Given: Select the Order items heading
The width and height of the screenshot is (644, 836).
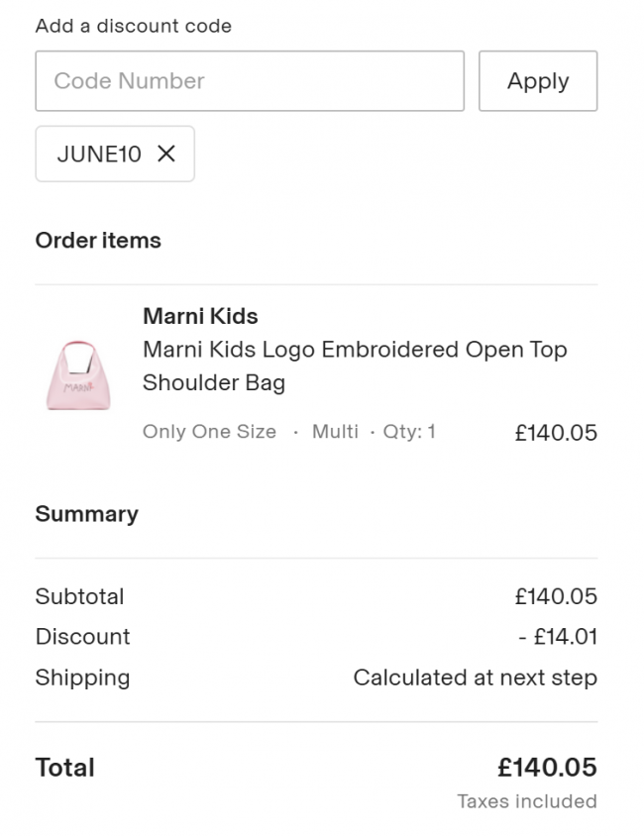Looking at the screenshot, I should click(98, 241).
